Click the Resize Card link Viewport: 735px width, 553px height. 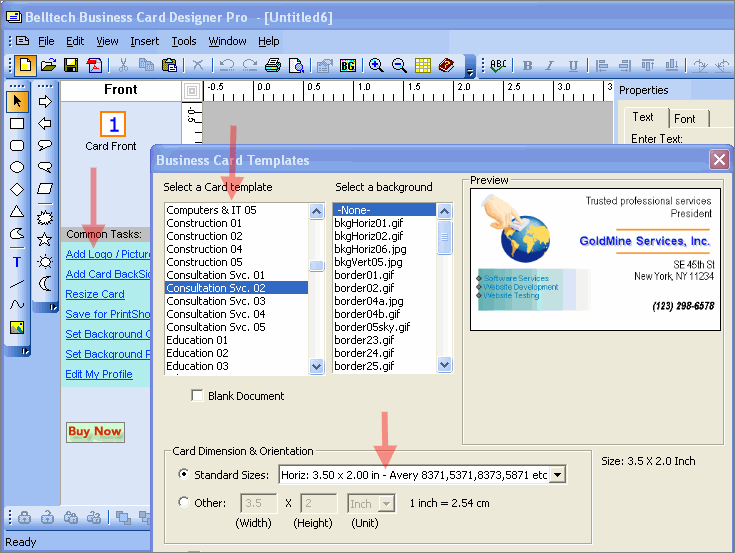(x=95, y=294)
